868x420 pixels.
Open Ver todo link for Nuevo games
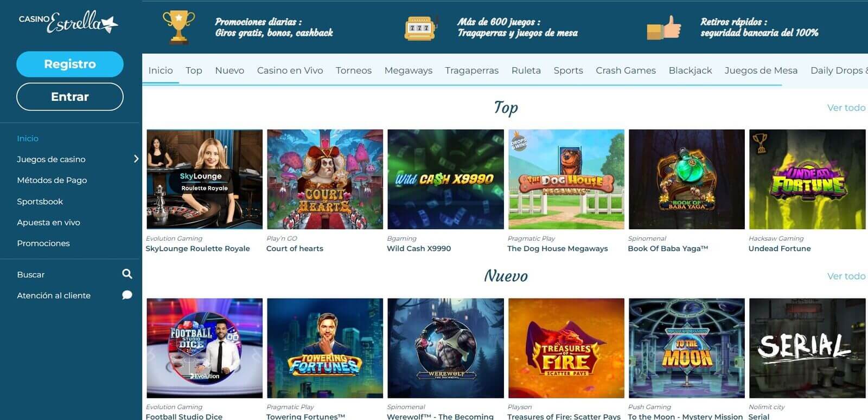tap(846, 276)
